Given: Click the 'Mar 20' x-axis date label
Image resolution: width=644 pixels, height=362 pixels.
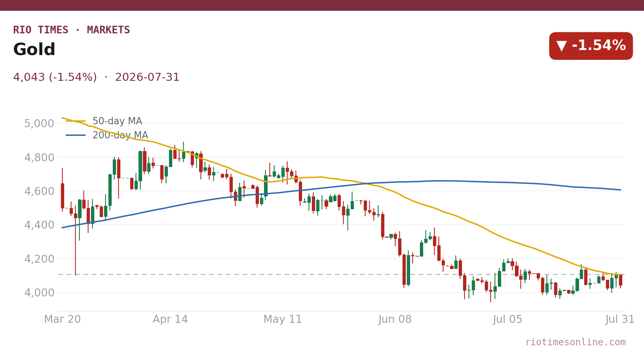Looking at the screenshot, I should coord(62,320).
